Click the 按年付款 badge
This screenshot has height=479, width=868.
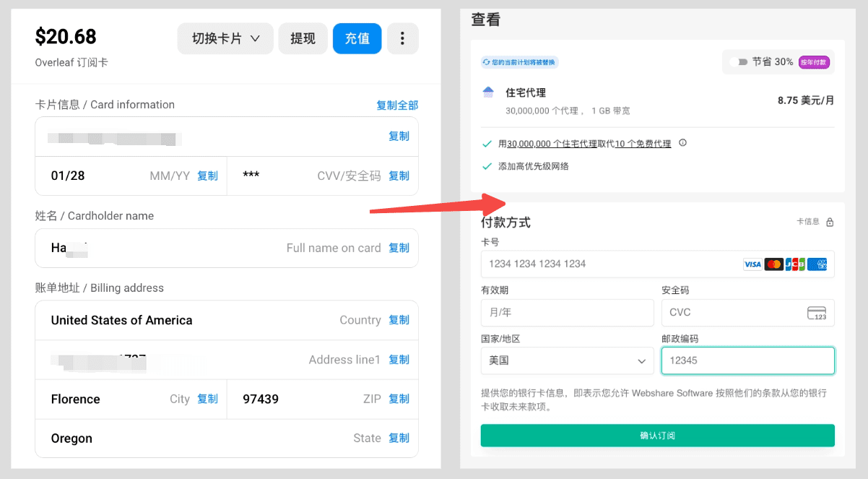pos(814,62)
